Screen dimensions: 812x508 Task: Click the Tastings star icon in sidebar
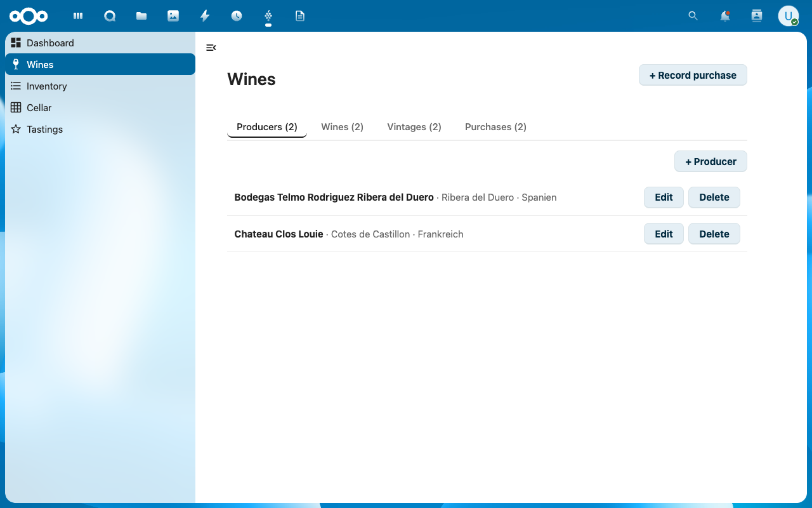pyautogui.click(x=16, y=129)
